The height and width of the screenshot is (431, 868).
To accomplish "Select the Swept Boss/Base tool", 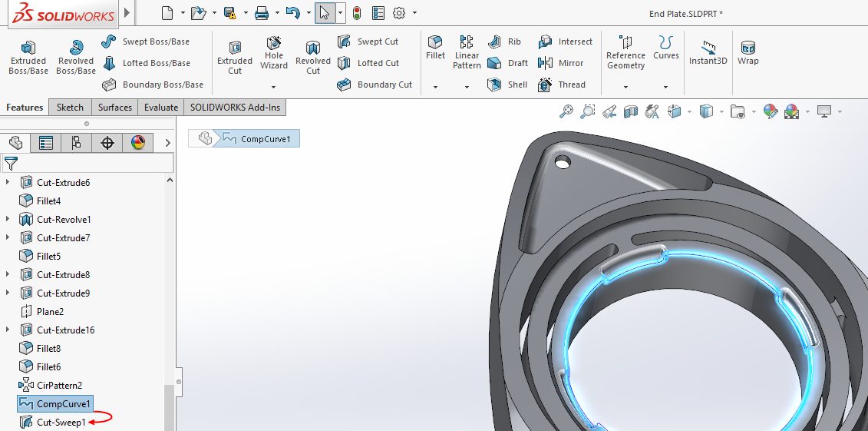I will pos(146,41).
